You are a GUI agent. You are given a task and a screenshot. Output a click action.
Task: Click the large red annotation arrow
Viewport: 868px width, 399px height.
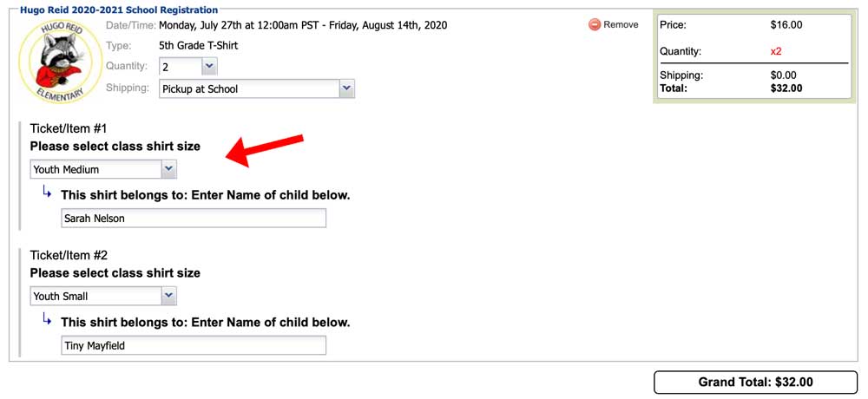coord(265,149)
